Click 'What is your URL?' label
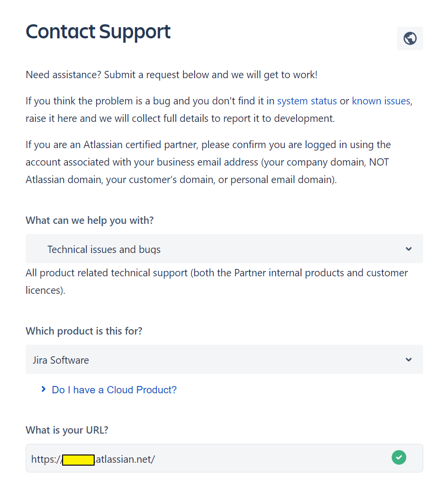 click(x=66, y=430)
